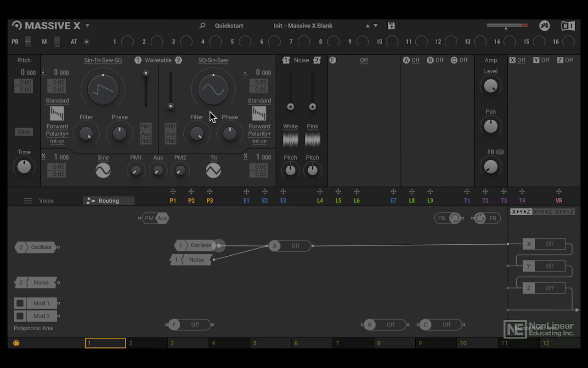The height and width of the screenshot is (368, 588).
Task: Click the move handle above L4
Action: pos(320,192)
